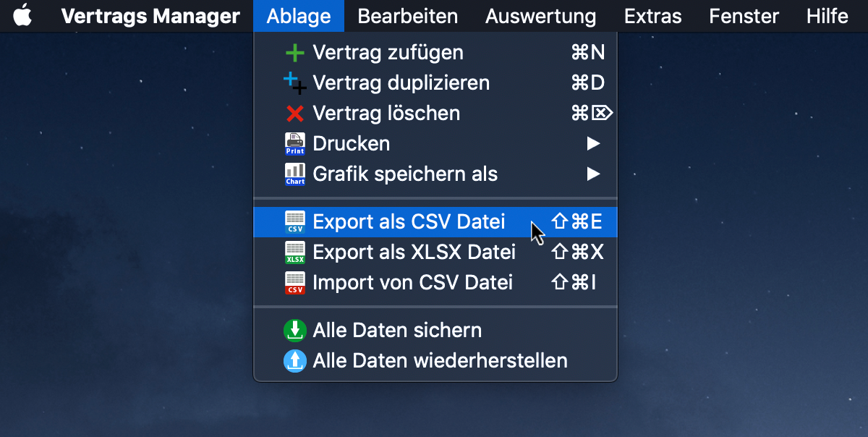Open the Bearbeiten menu
This screenshot has width=868, height=437.
pos(408,16)
